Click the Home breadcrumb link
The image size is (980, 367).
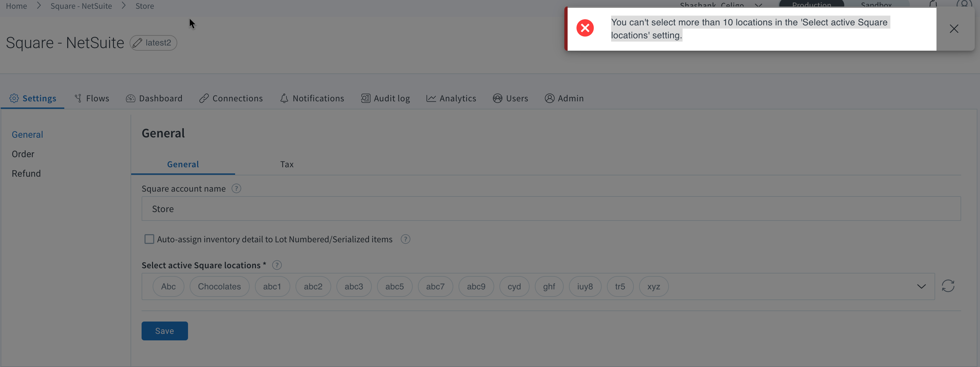(16, 6)
